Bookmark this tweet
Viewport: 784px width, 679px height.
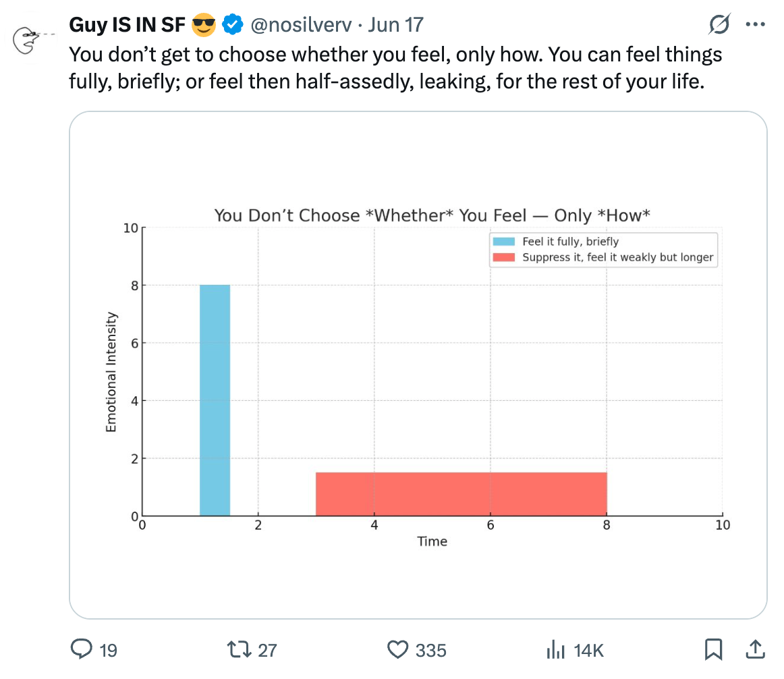(x=712, y=649)
